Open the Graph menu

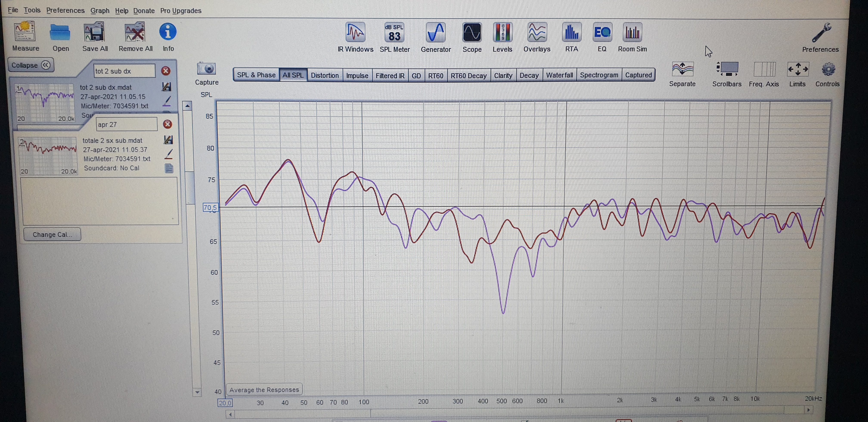(100, 11)
